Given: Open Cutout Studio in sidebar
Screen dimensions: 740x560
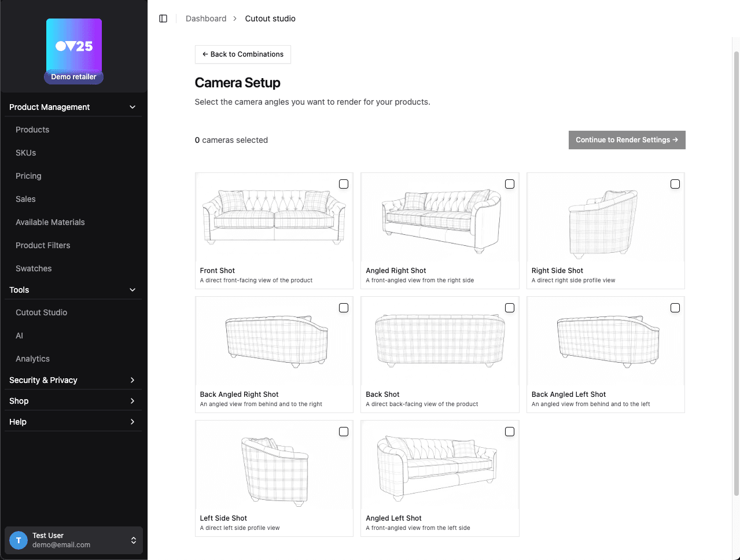Looking at the screenshot, I should 41,312.
